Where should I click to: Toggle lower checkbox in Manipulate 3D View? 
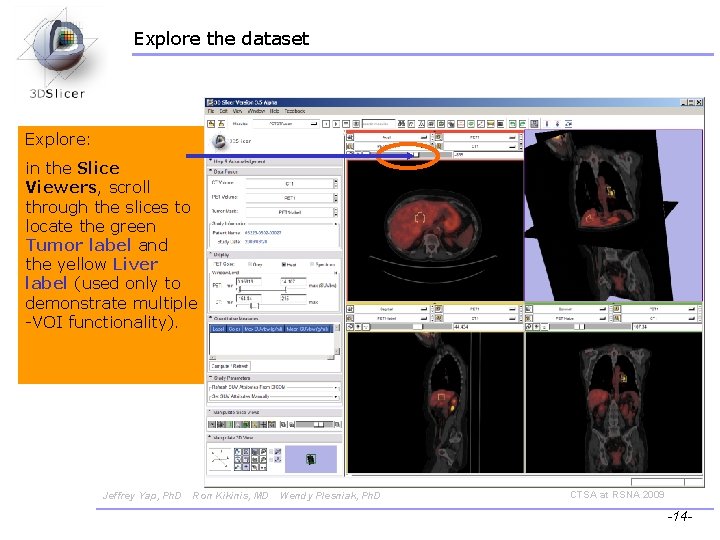[x=271, y=459]
